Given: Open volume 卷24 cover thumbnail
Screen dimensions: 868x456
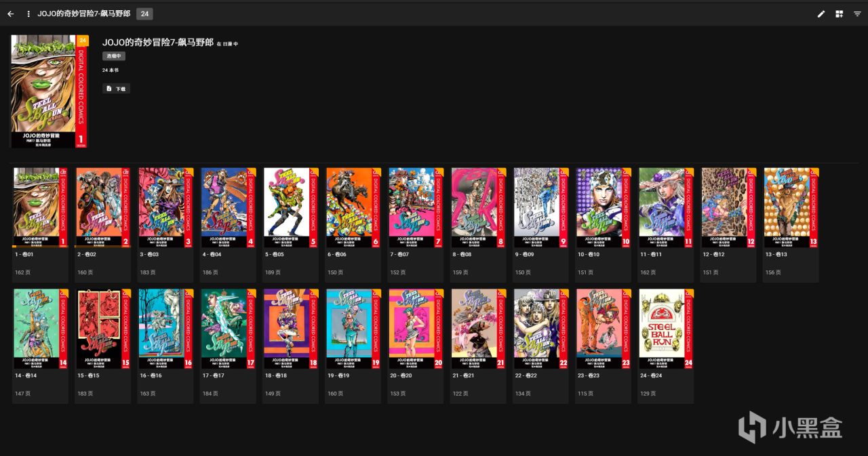Looking at the screenshot, I should pos(666,329).
